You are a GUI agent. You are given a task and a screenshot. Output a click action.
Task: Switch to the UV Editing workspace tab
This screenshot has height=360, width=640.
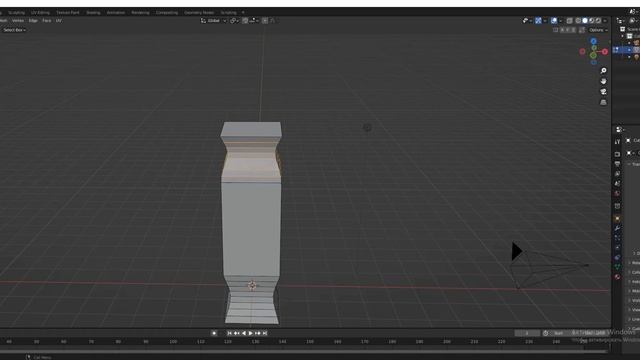[x=40, y=13]
